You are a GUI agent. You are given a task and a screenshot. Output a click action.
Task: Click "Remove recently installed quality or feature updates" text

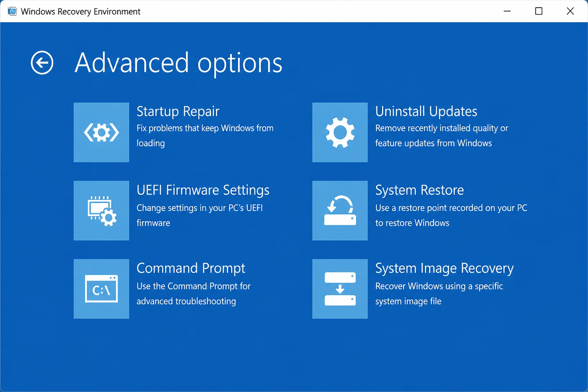click(x=442, y=136)
